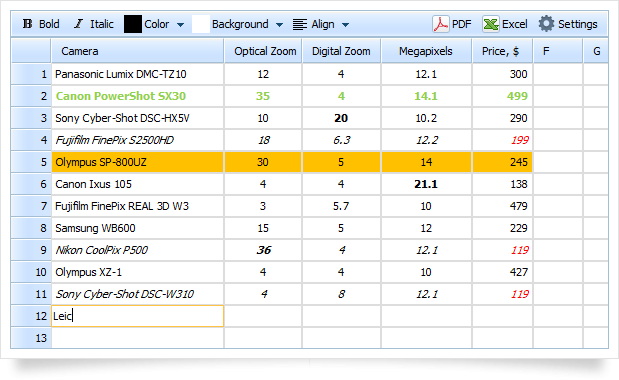Click the PDF label
Screen dimensions: 619x380
[461, 24]
